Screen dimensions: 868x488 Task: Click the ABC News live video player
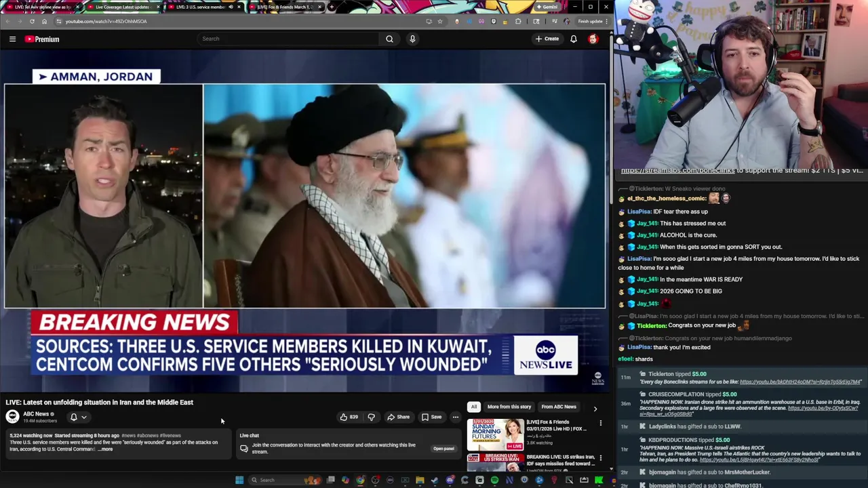tap(304, 221)
